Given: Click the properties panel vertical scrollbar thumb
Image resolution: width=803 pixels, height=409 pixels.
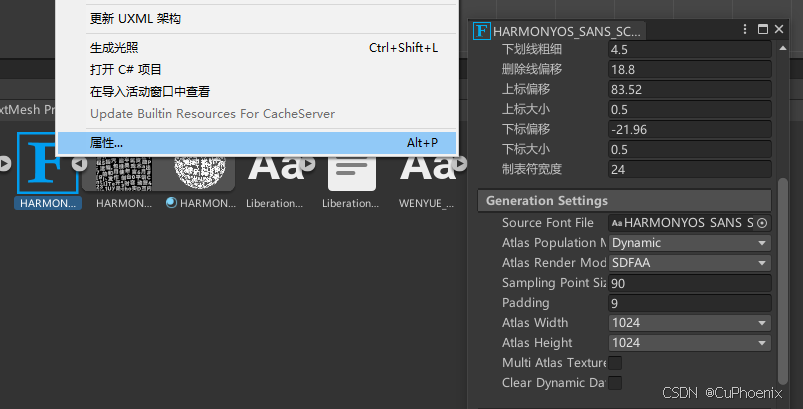Looking at the screenshot, I should [783, 281].
